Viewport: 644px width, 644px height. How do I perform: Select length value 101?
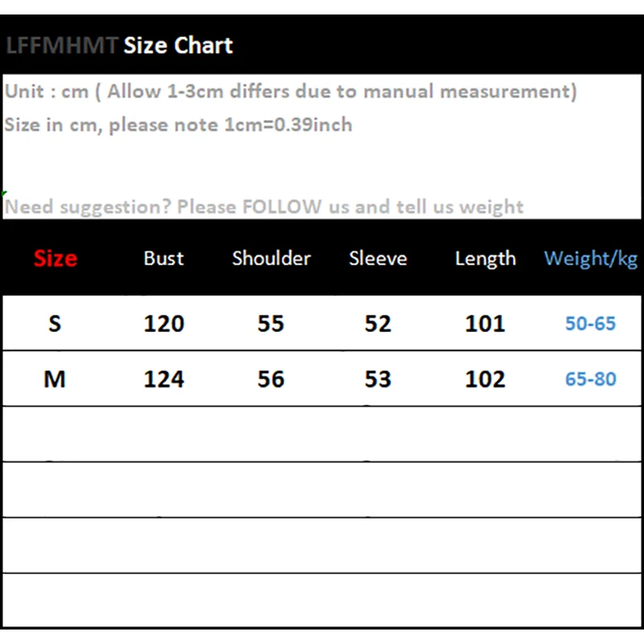tap(485, 324)
